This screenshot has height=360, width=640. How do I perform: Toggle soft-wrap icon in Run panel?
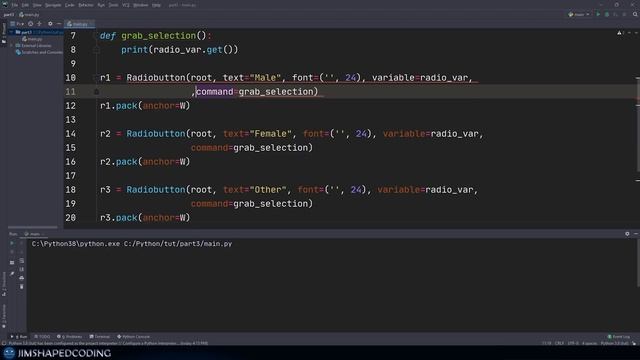(22, 260)
